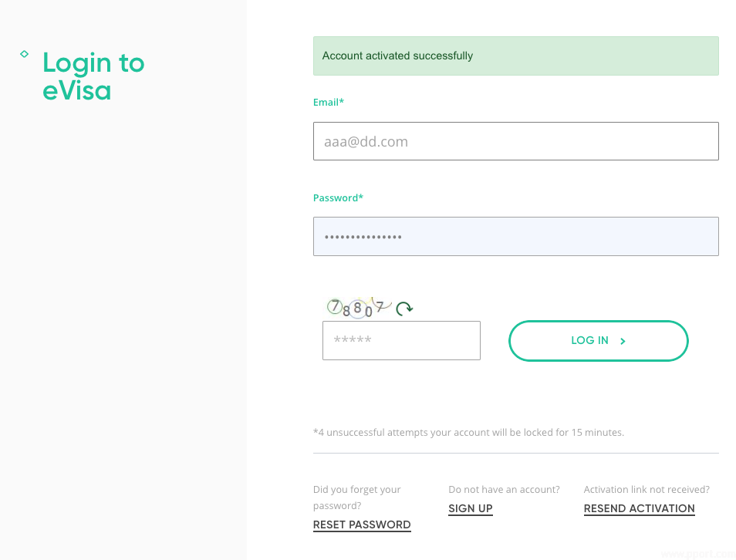
Task: Follow the SIGN UP link
Action: (471, 508)
